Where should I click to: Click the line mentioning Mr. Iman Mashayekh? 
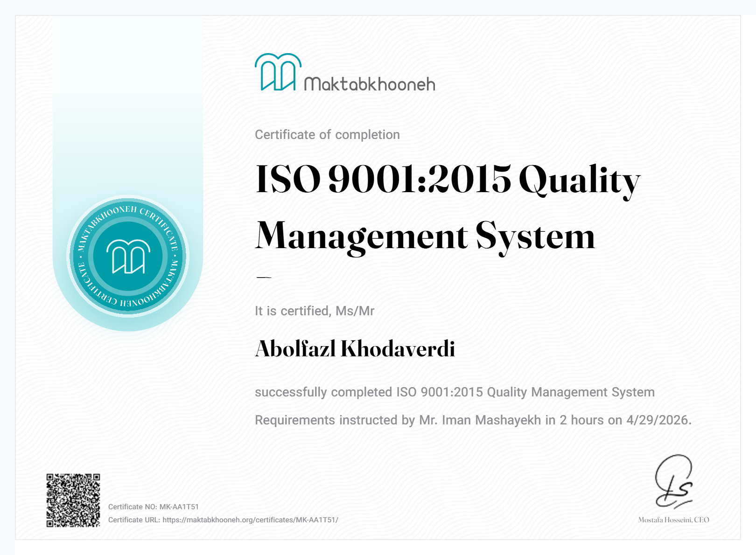tap(473, 420)
